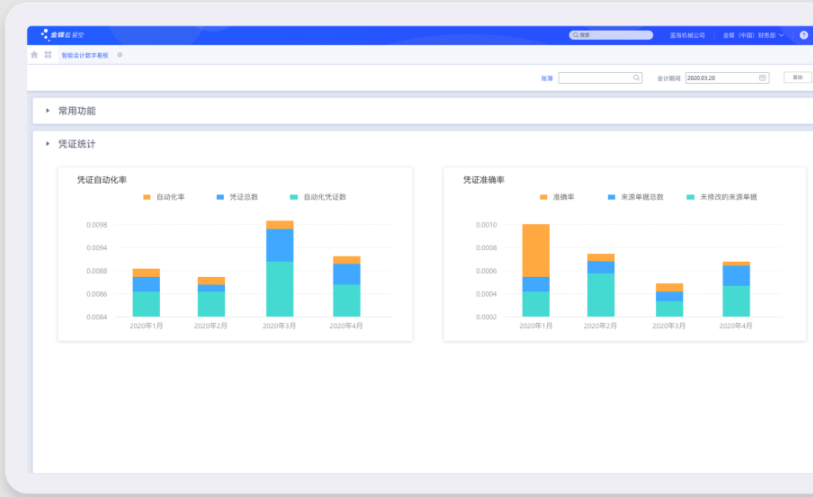This screenshot has height=497, width=813.
Task: Click 2020年4月 bar in 凭证自动化率 chart
Action: click(x=346, y=286)
